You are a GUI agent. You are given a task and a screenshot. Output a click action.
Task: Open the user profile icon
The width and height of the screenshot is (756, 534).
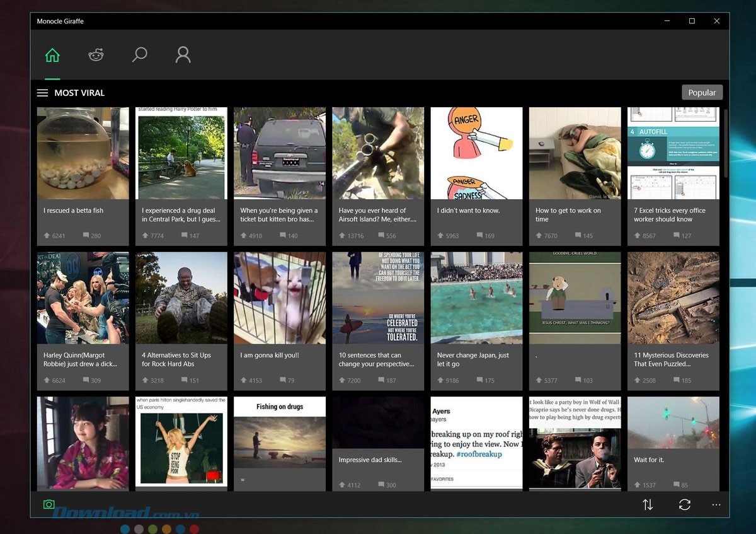point(183,55)
